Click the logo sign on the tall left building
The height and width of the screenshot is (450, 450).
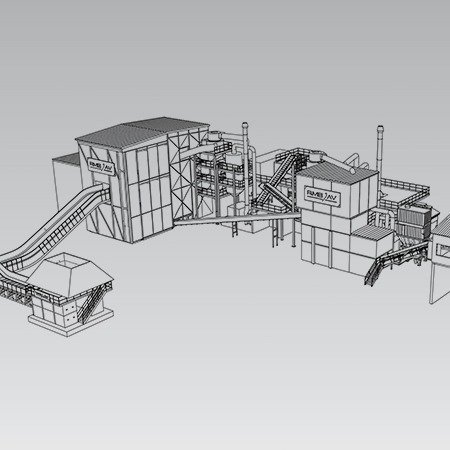(x=102, y=167)
